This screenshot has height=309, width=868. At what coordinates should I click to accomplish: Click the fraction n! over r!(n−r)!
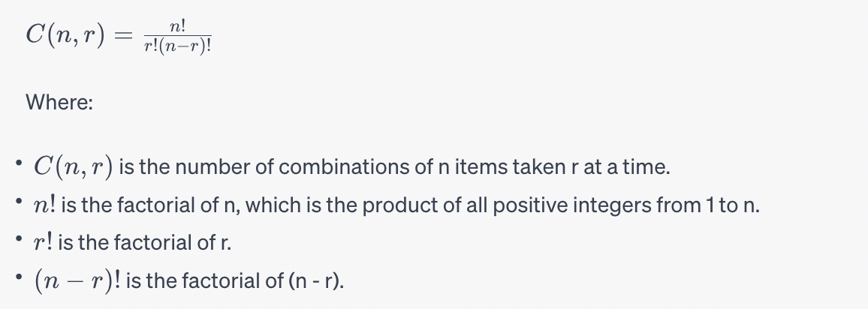(178, 37)
